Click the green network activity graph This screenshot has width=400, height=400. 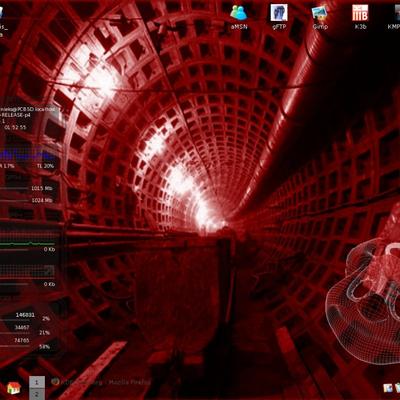click(x=28, y=244)
